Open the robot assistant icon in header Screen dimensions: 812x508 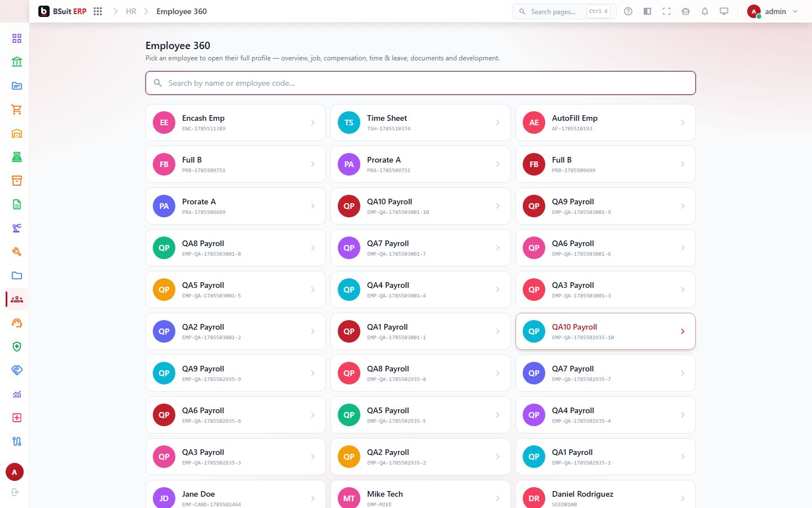(x=686, y=11)
